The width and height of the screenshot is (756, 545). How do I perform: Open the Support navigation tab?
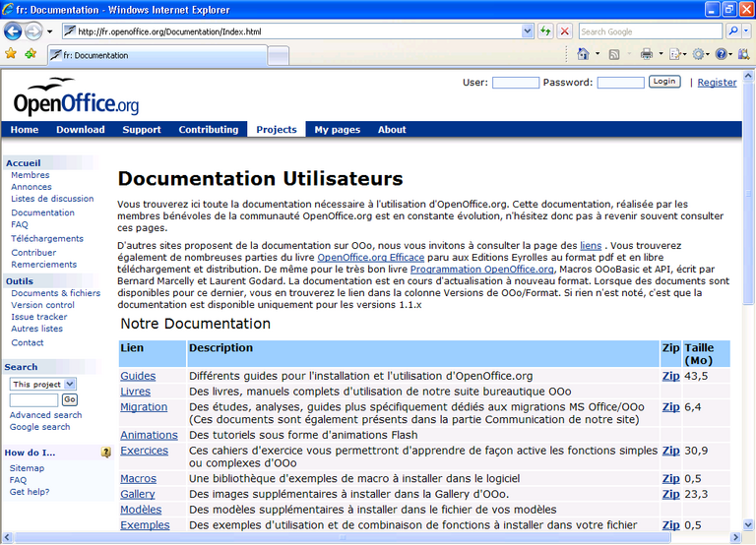142,129
